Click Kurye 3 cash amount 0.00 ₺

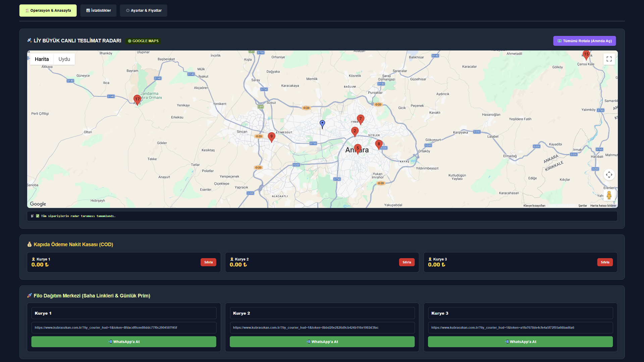pyautogui.click(x=436, y=265)
